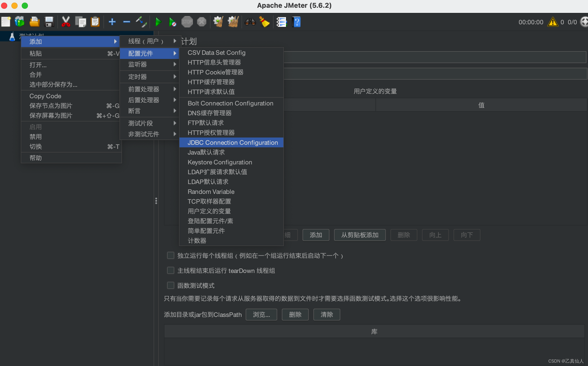Click 帮助 in context menu
Image resolution: width=588 pixels, height=366 pixels.
click(x=71, y=158)
